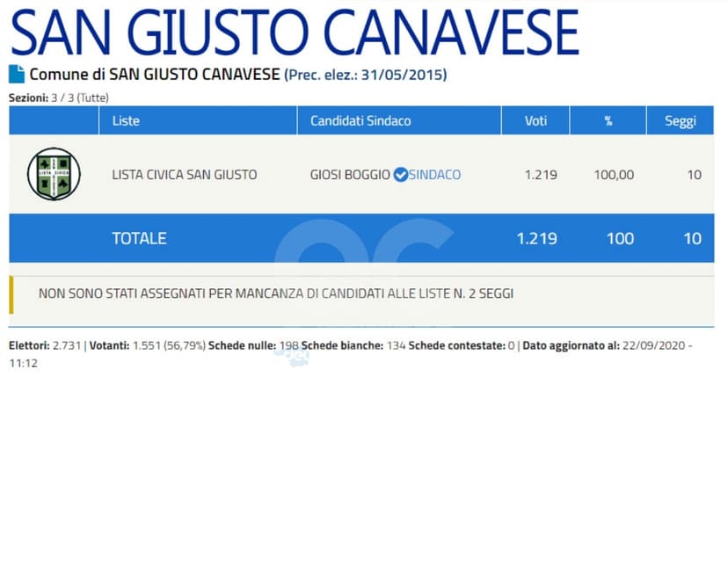Select the percentage column header
This screenshot has height=586, width=728.
[x=608, y=120]
